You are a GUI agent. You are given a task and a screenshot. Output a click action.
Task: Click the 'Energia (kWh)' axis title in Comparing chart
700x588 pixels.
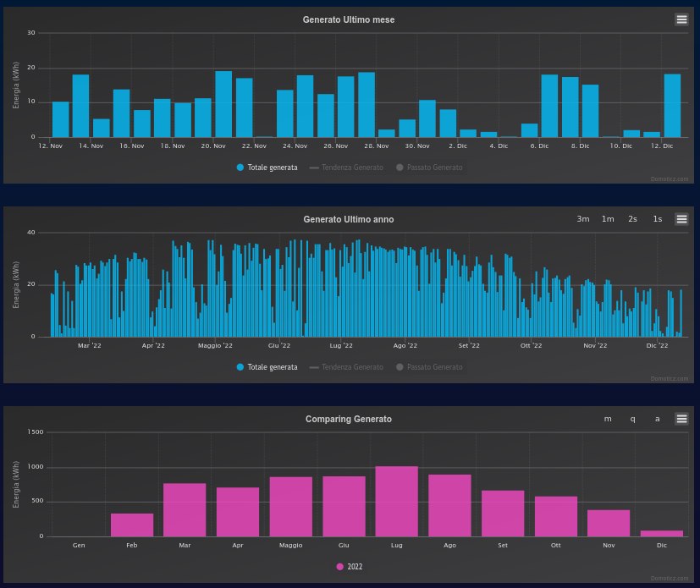point(16,485)
